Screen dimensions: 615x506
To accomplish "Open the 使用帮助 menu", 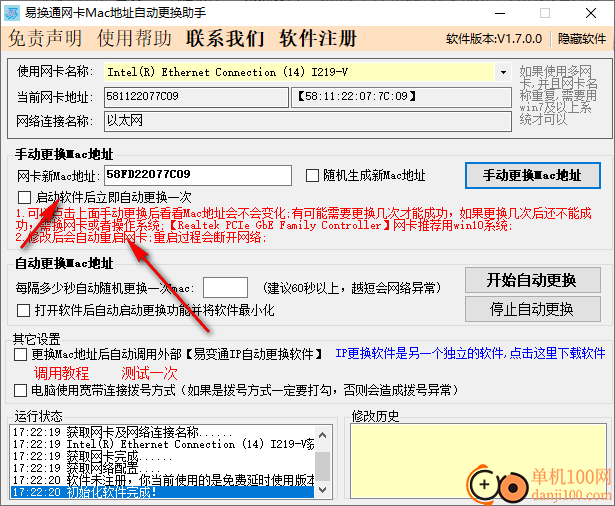I will pyautogui.click(x=135, y=38).
